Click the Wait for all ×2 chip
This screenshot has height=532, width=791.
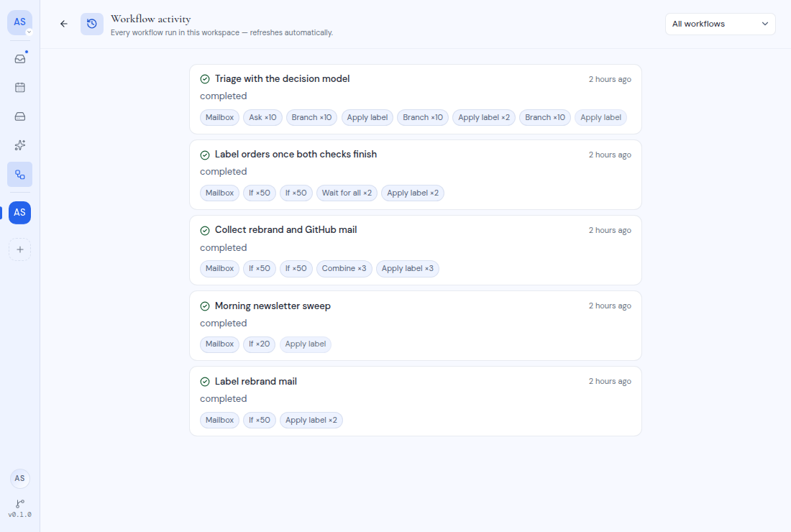tap(347, 193)
